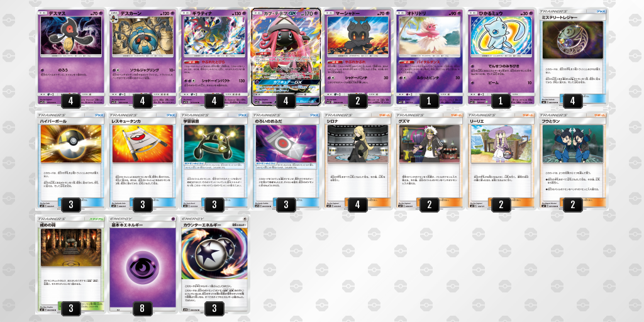Click the Cynthia (シロナ) supporter card
Image resolution: width=644 pixels, height=322 pixels.
point(357,161)
